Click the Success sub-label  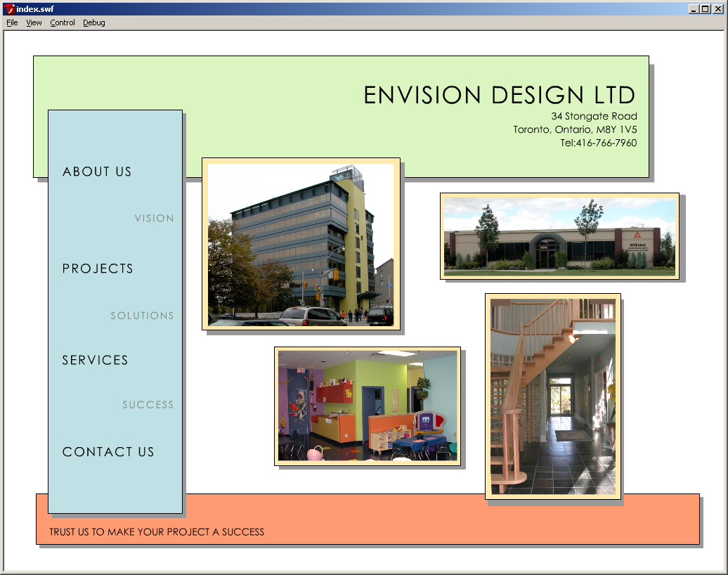[148, 405]
